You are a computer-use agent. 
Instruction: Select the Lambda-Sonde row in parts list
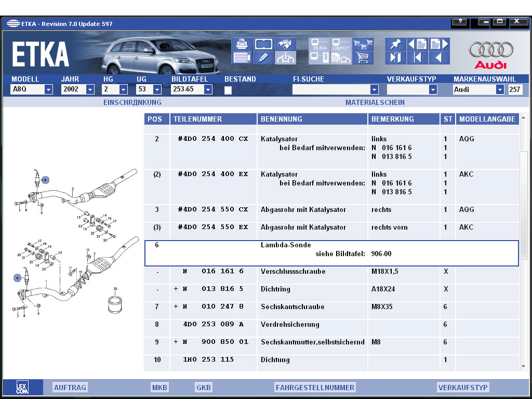(x=331, y=253)
